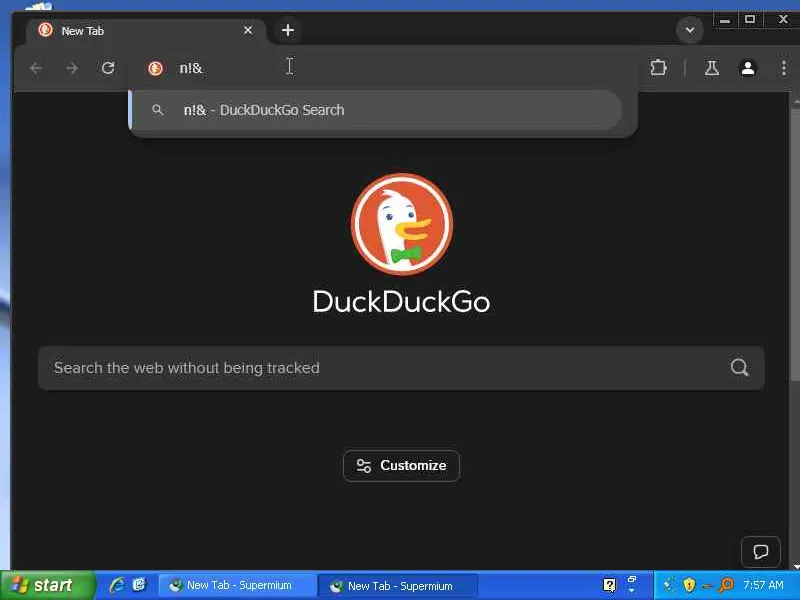
Task: Switch to the second New Tab - Supermium taskbar button
Action: 398,586
